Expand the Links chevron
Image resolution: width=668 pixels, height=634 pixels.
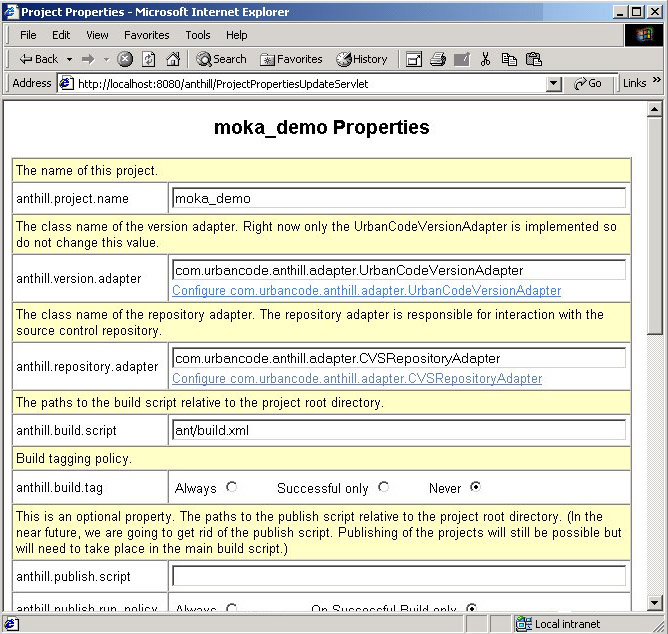[x=656, y=80]
